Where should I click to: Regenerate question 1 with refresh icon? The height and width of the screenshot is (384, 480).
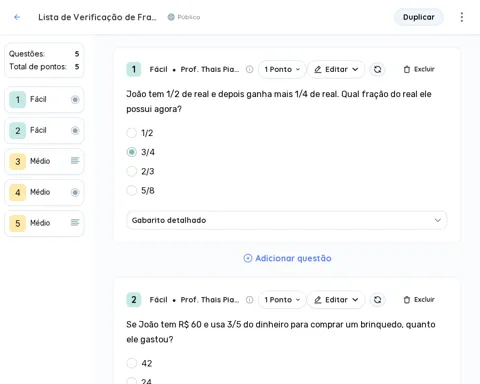[x=377, y=69]
